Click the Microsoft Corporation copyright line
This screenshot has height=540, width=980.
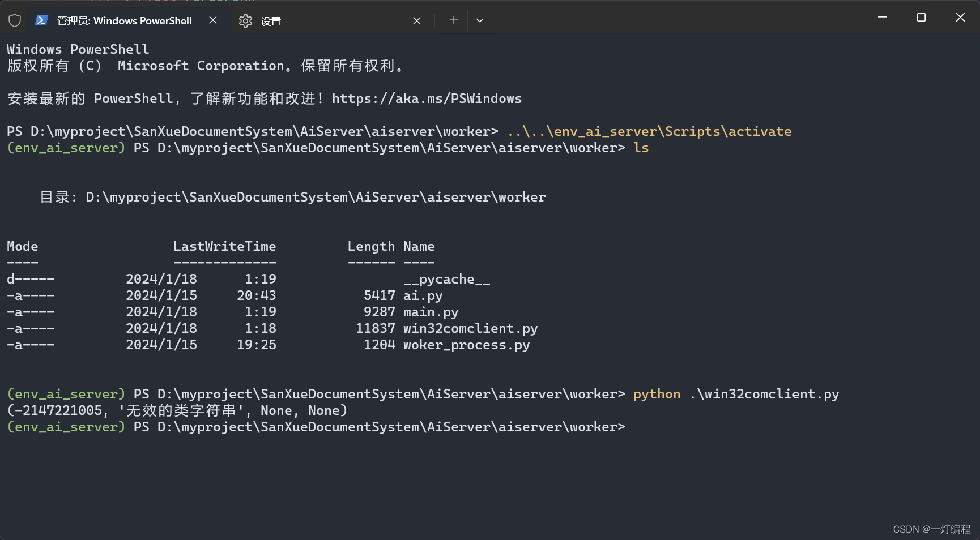[206, 66]
